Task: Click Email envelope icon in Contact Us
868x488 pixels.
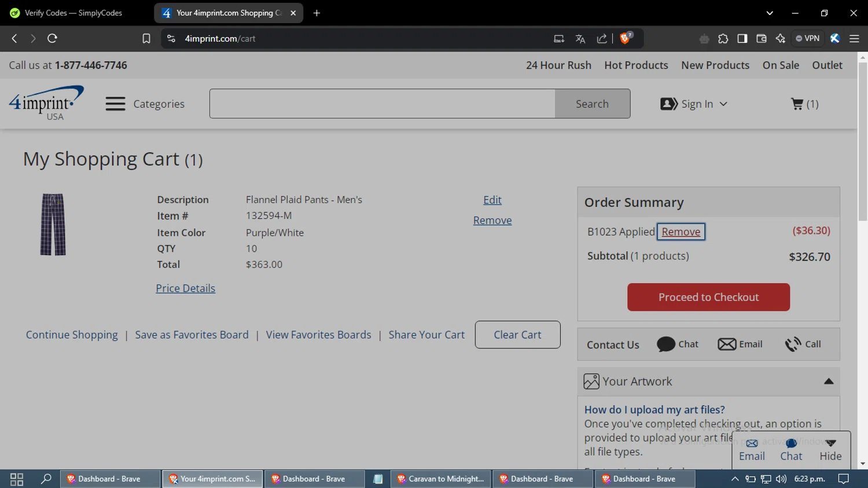Action: pos(727,344)
